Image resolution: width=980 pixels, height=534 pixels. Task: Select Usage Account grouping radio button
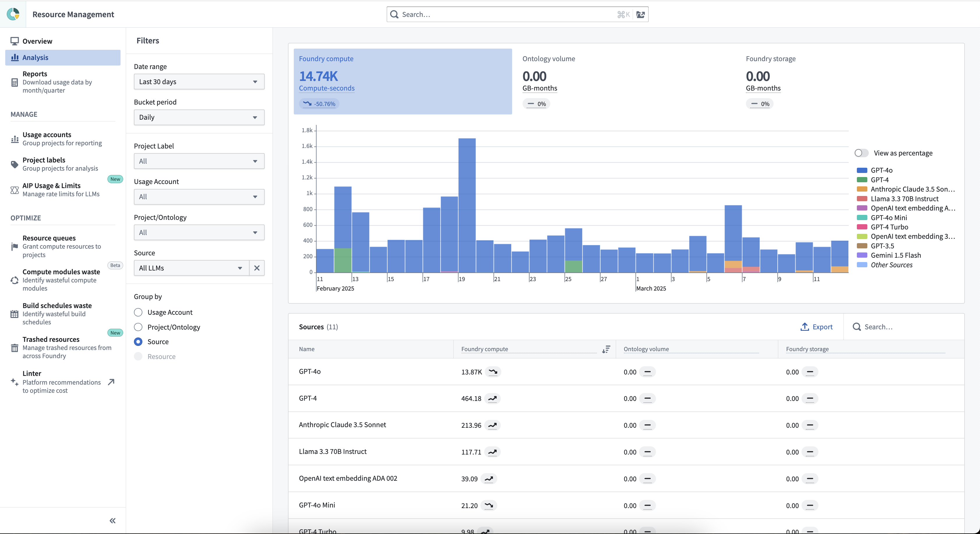[x=138, y=312]
